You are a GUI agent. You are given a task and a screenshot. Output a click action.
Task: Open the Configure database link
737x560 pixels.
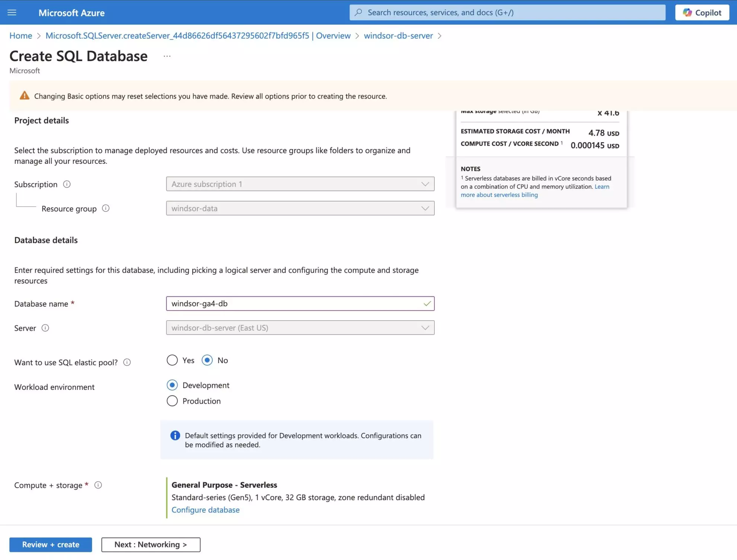click(205, 510)
